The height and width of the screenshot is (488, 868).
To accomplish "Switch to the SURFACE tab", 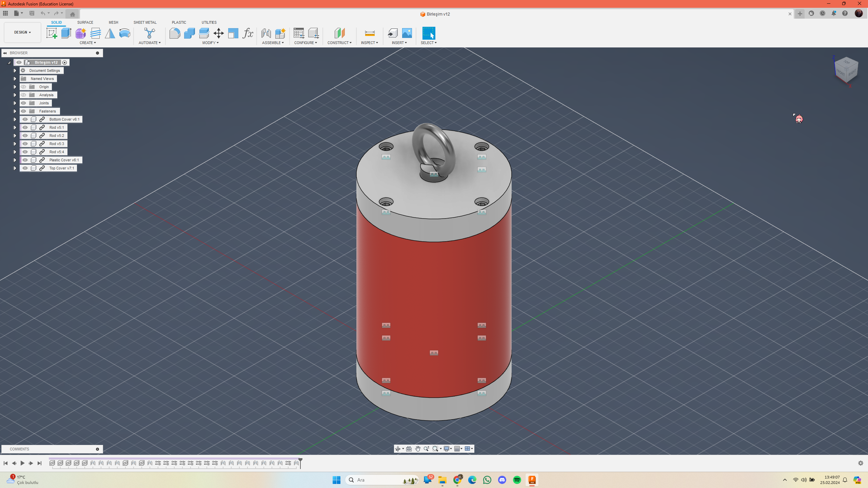I will (x=85, y=22).
